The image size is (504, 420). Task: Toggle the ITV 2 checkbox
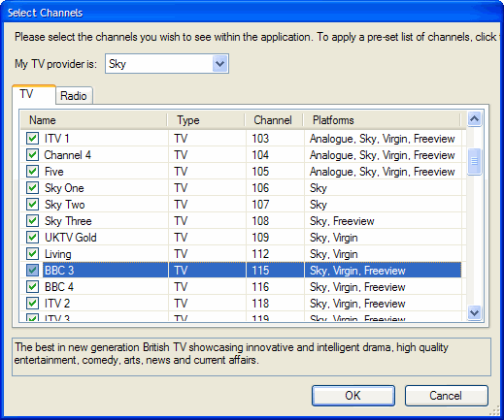click(x=32, y=304)
